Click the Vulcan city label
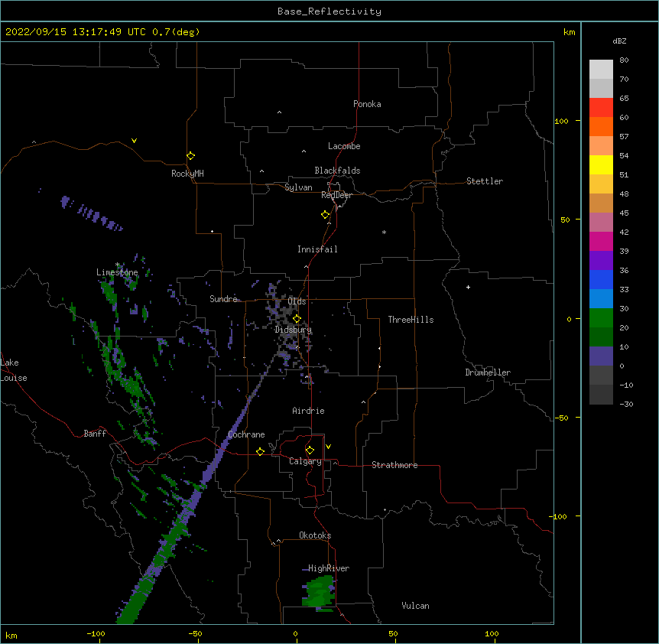This screenshot has width=659, height=644. coord(415,606)
